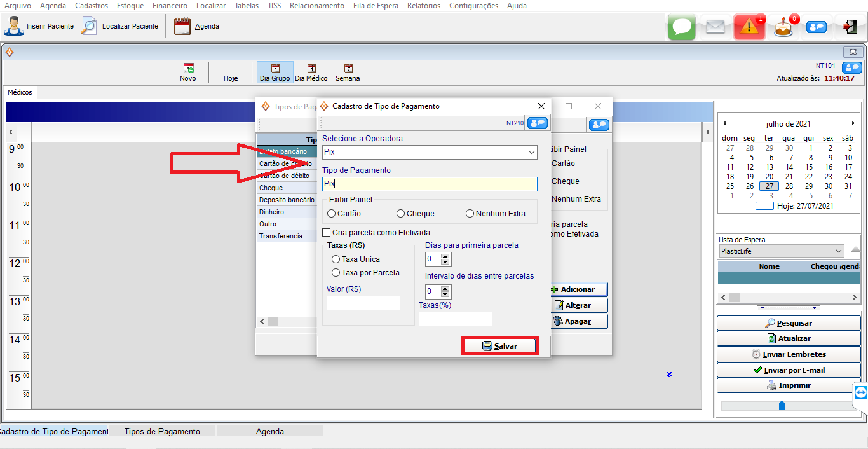Image resolution: width=868 pixels, height=449 pixels.
Task: Go to next month in calendar
Action: (853, 123)
